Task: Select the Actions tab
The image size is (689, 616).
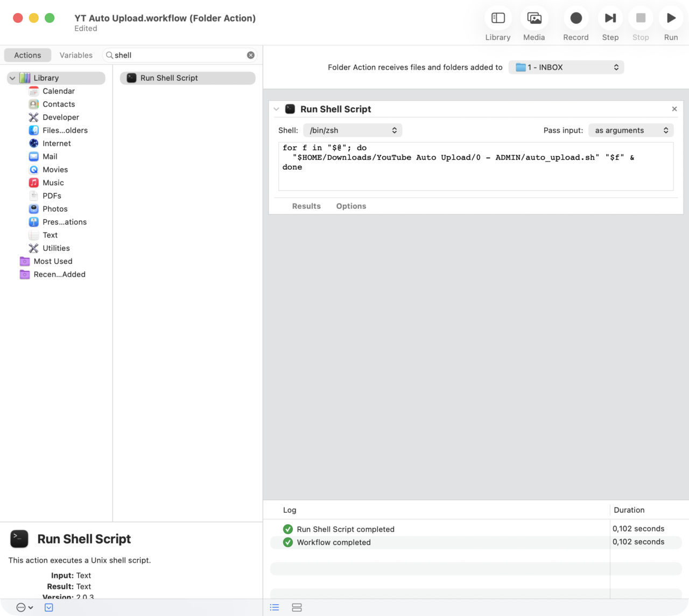Action: [27, 55]
